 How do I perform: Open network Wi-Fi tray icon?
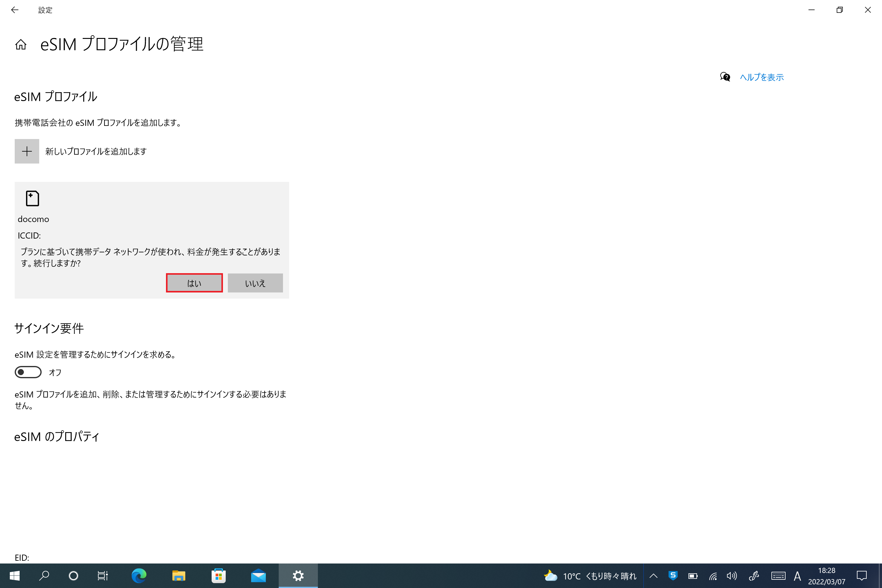[713, 576]
